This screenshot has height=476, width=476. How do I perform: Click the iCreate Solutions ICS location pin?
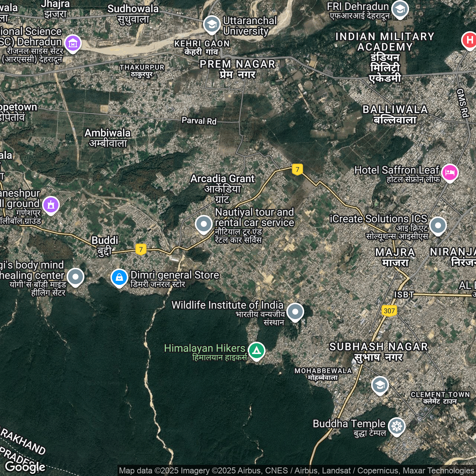click(x=438, y=225)
